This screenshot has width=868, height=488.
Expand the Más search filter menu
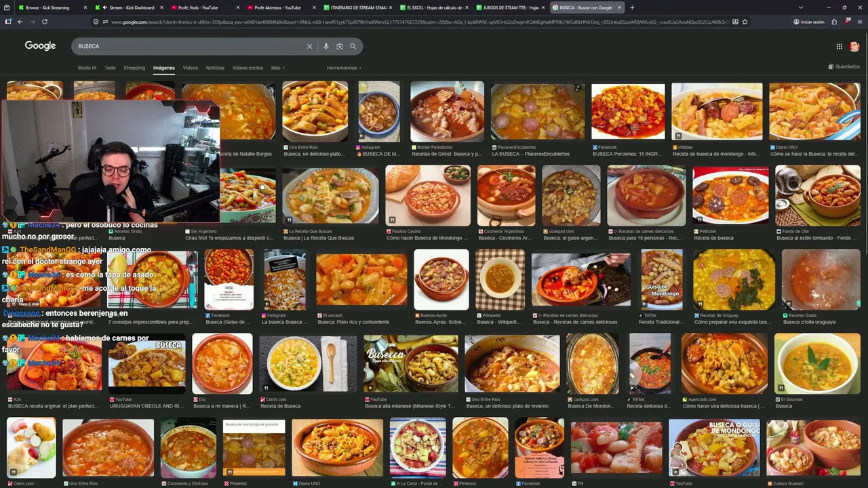277,68
